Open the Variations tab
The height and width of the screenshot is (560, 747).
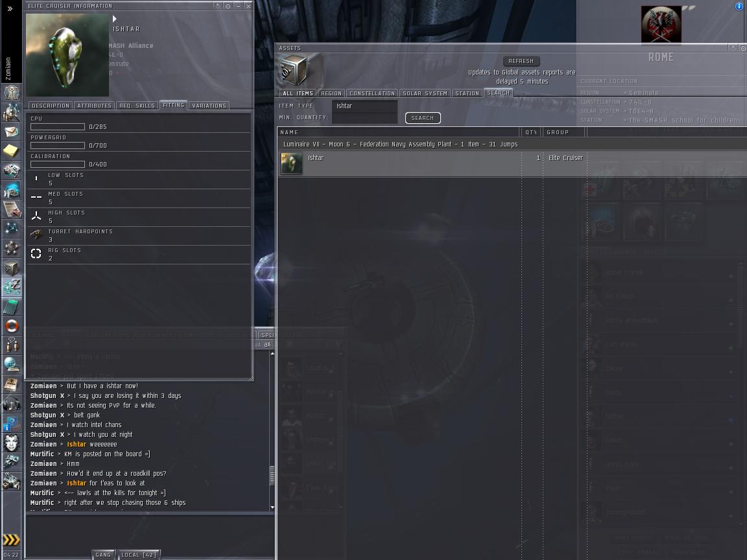209,105
